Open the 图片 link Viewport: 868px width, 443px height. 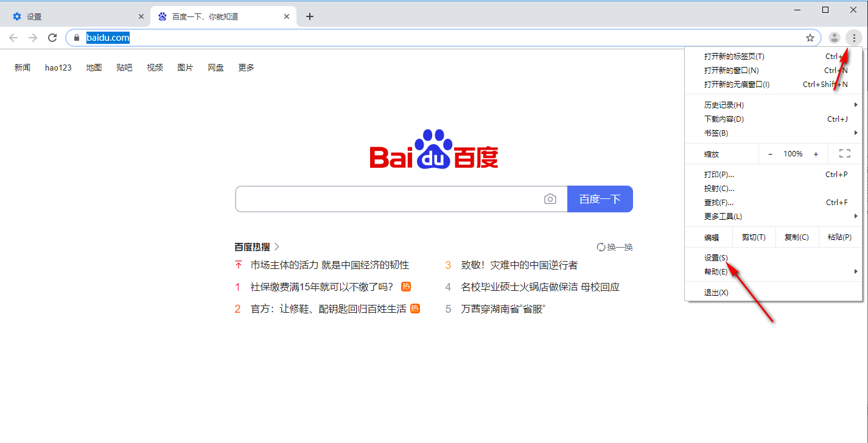tap(186, 68)
